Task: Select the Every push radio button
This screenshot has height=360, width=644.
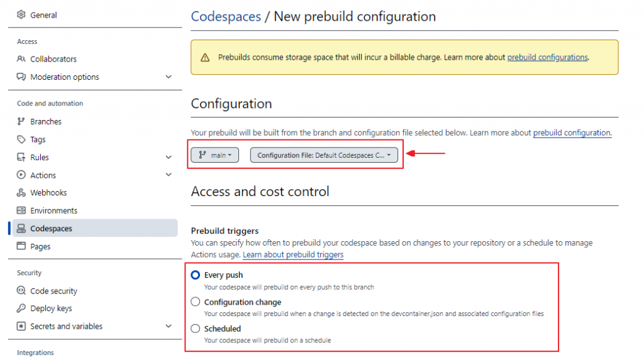Action: click(196, 275)
